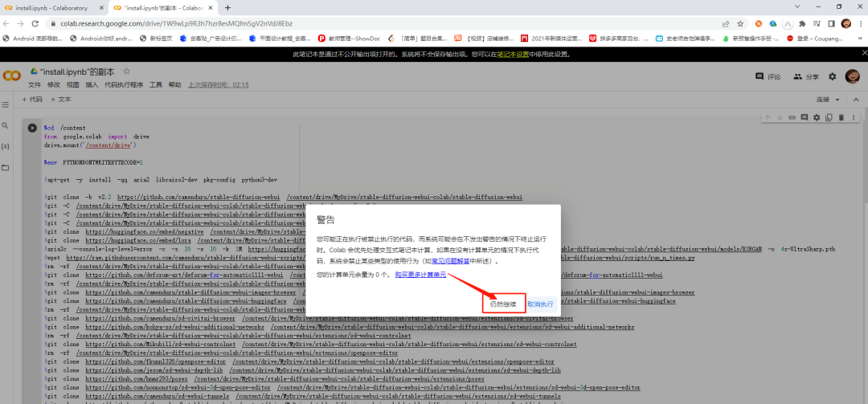Click the 仍然继续 button in warning dialog
The width and height of the screenshot is (868, 404).
502,304
